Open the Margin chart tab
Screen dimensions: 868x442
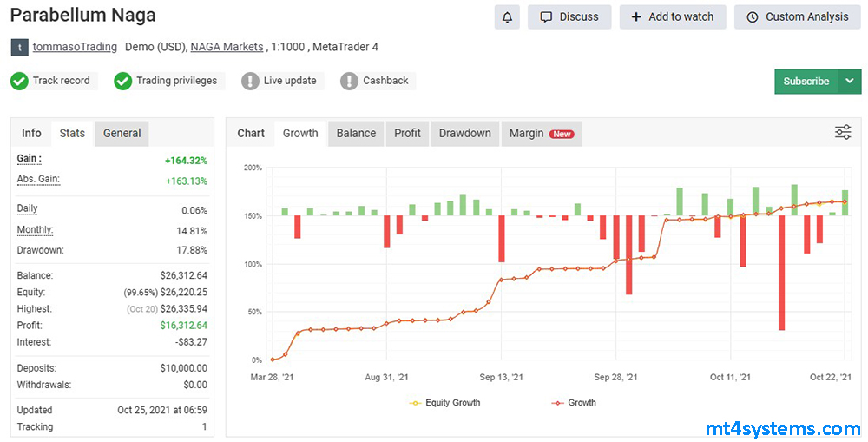[540, 133]
